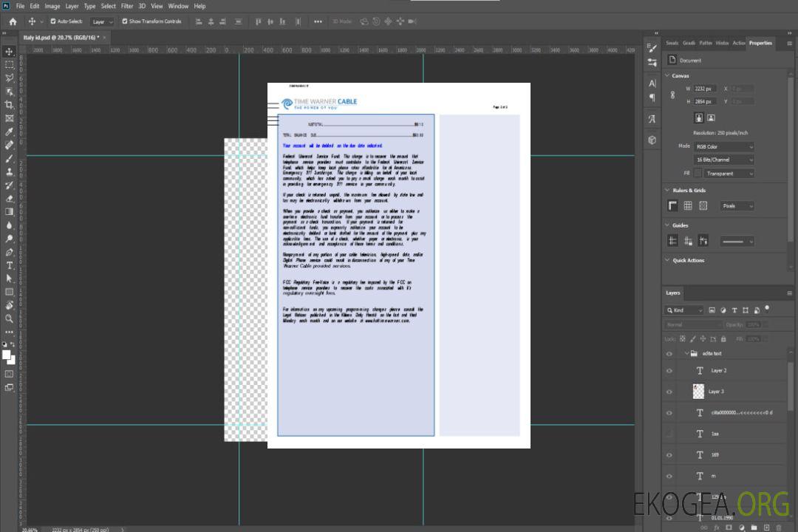Click the foreground color swatch

tap(7, 355)
